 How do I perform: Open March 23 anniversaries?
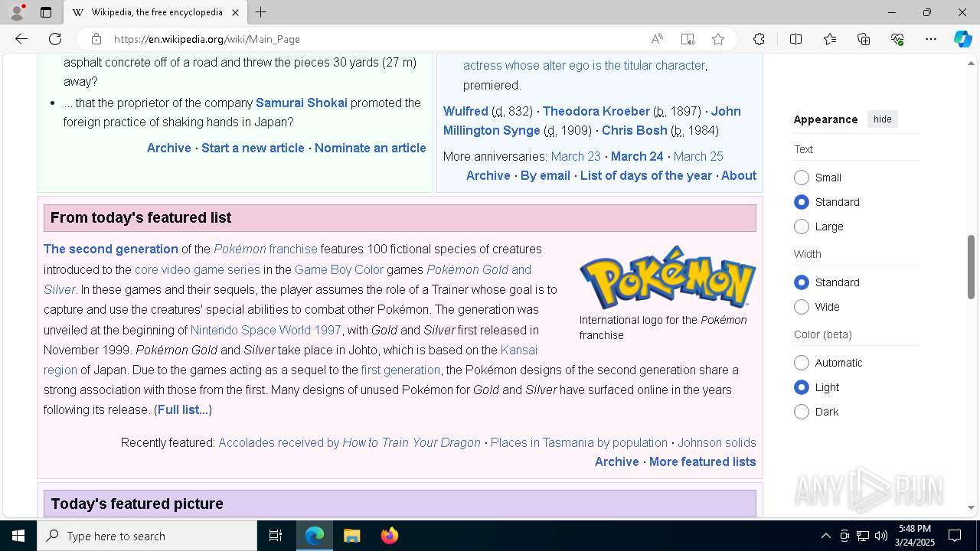576,156
